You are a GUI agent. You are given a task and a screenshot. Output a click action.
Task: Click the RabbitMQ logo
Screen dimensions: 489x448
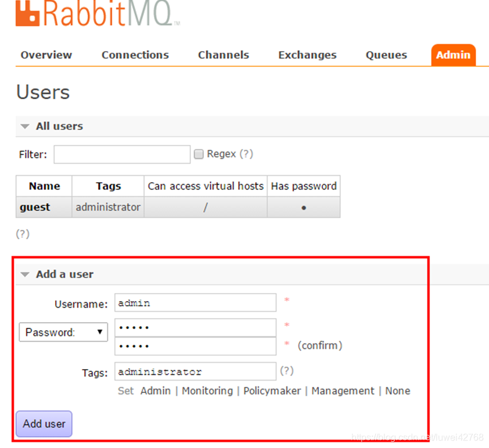point(98,13)
